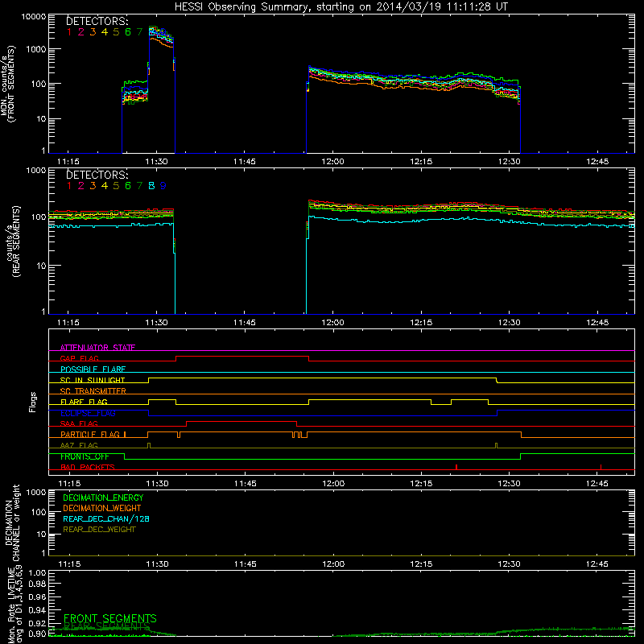Select the 0.96 livetime axis tick label
This screenshot has width=644, height=644.
click(x=37, y=597)
